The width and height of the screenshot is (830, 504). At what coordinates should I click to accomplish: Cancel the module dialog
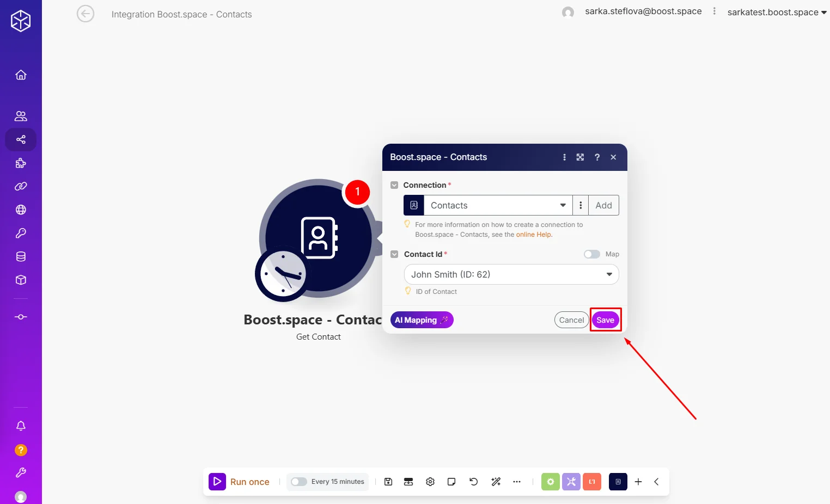572,320
